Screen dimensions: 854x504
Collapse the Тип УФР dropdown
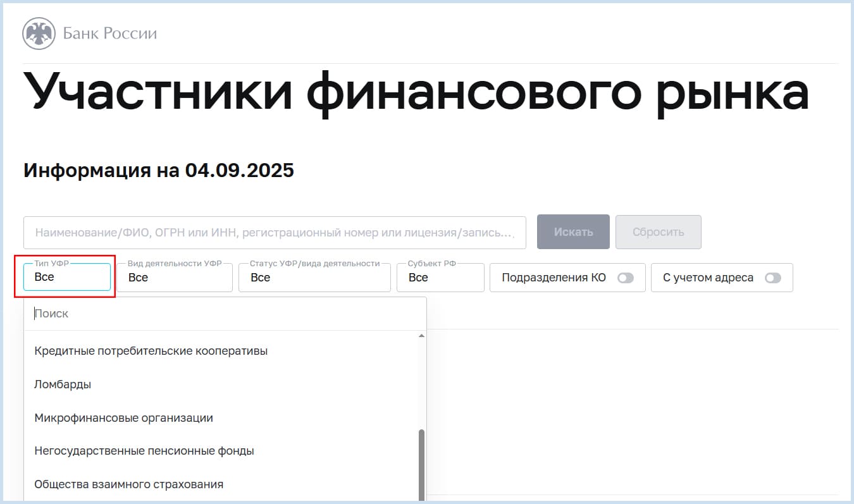pyautogui.click(x=67, y=277)
